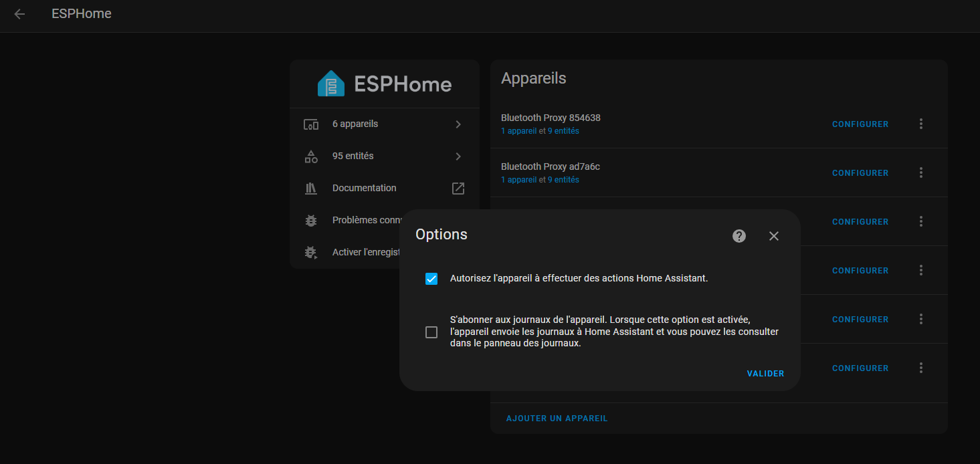Open help icon in Options dialog

(x=739, y=236)
